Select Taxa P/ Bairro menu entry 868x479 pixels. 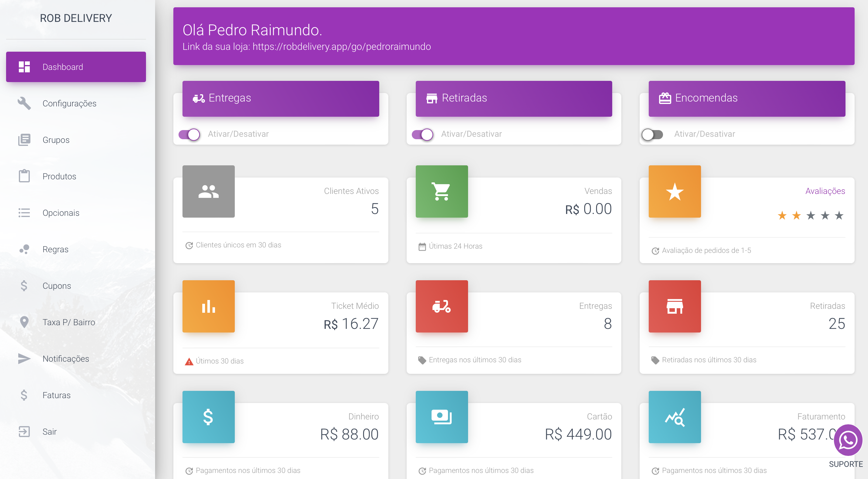point(69,322)
